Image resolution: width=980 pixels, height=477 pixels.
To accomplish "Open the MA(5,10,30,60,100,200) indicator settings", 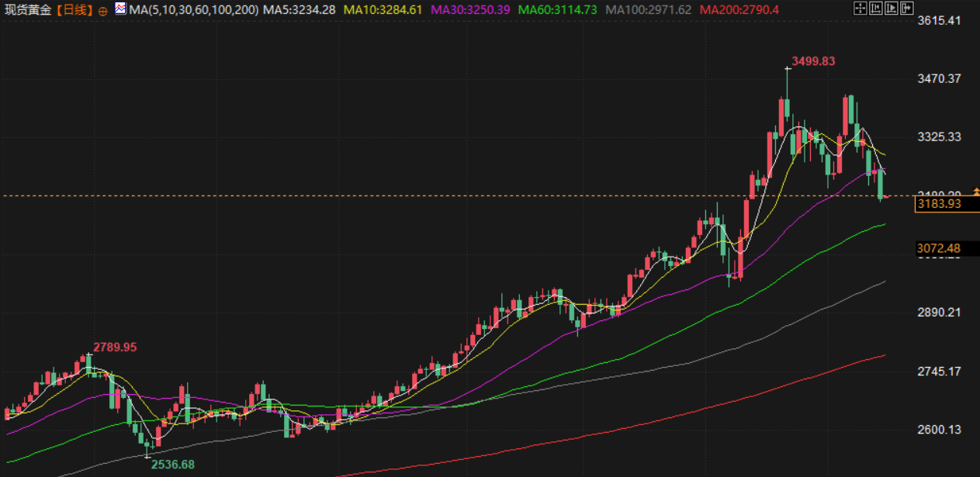I will 193,9.
